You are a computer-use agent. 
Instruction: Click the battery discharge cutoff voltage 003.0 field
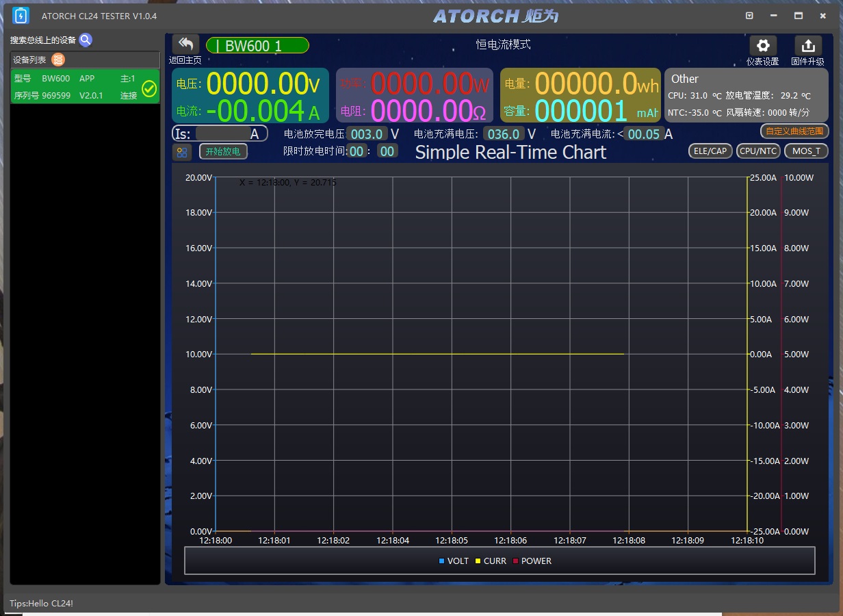(x=367, y=133)
